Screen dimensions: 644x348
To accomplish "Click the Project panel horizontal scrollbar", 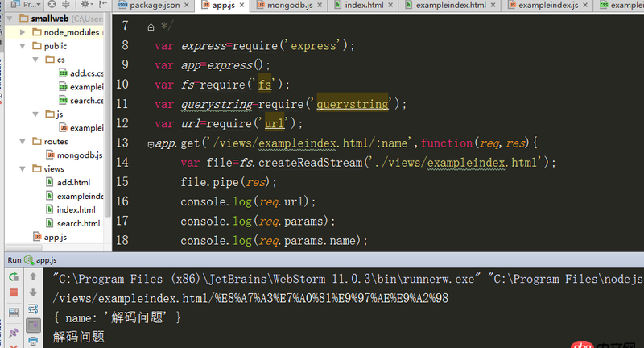I will coord(24,248).
